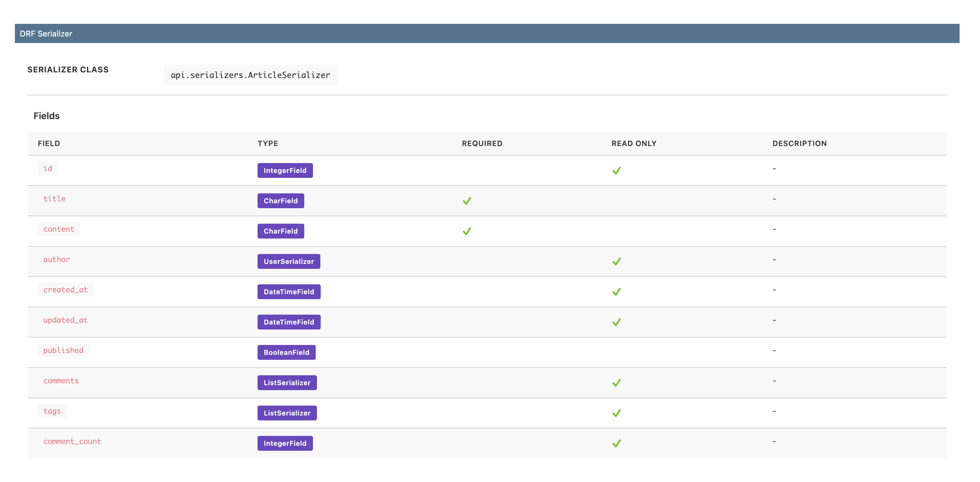Click the DRF Serializer panel header
The height and width of the screenshot is (482, 980).
click(x=487, y=33)
